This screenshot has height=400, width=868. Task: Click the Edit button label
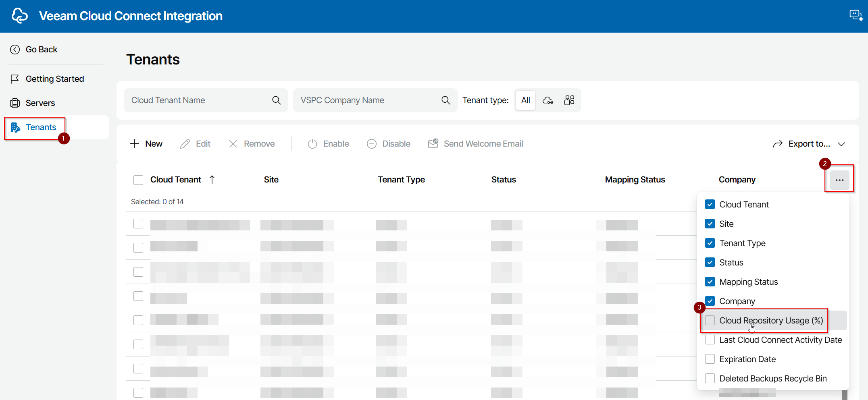[203, 144]
